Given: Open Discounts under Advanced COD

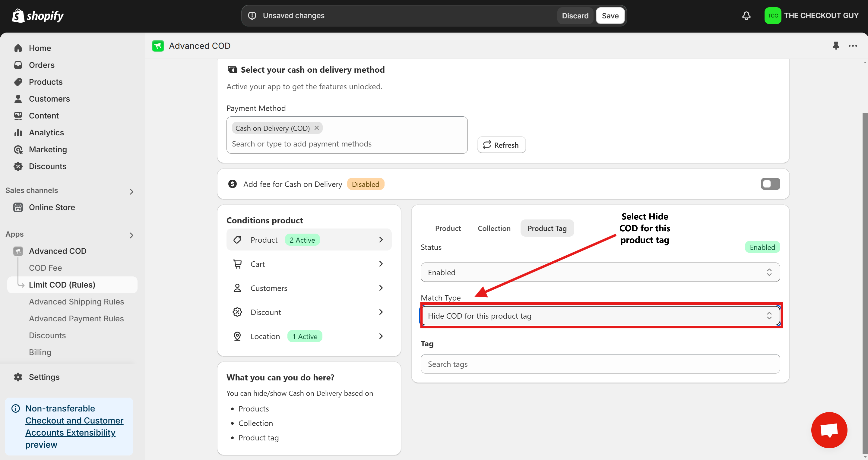Looking at the screenshot, I should pos(47,335).
